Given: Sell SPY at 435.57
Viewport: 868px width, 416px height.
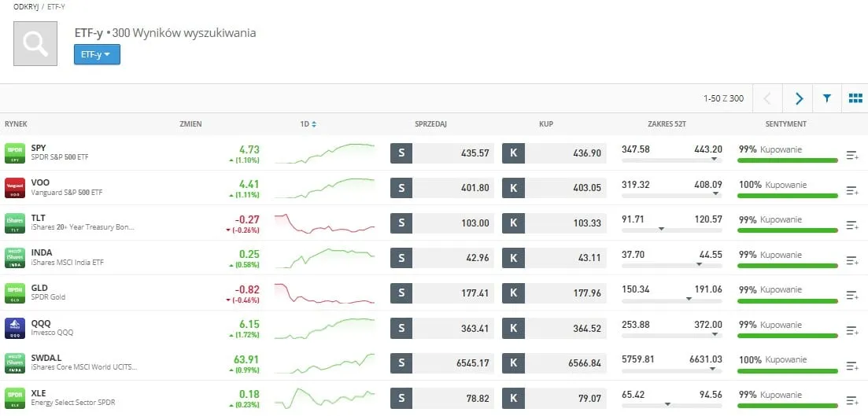Looking at the screenshot, I should coord(442,153).
